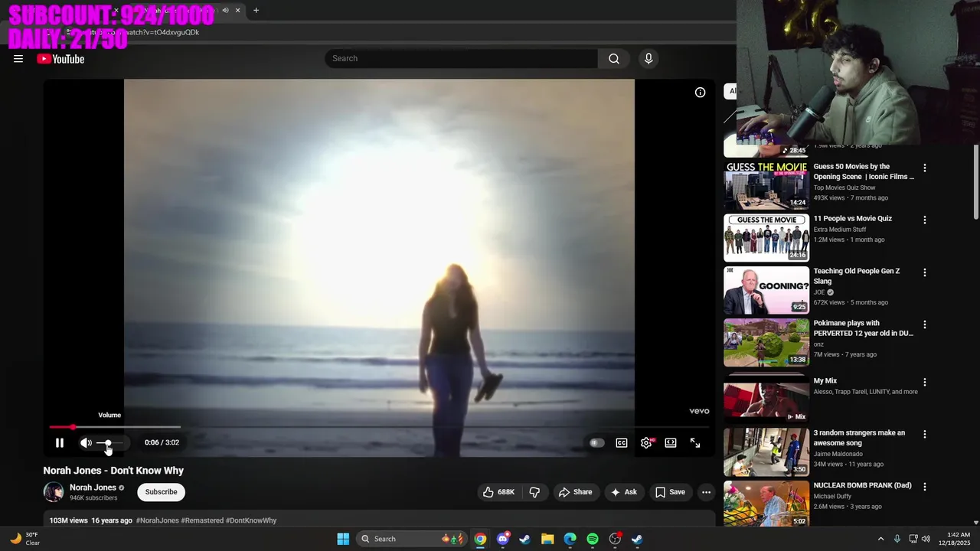This screenshot has width=980, height=551.
Task: Open the Windows Start menu
Action: (343, 539)
